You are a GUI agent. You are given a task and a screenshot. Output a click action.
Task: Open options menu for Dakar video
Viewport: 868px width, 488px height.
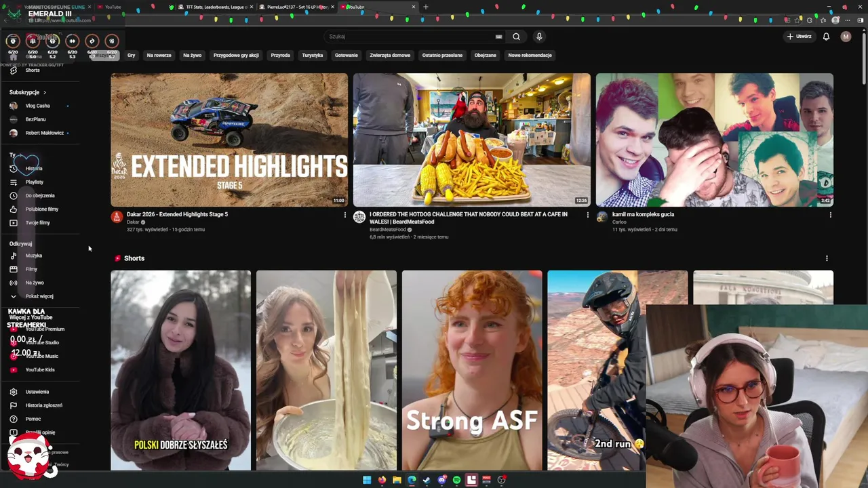coord(344,215)
